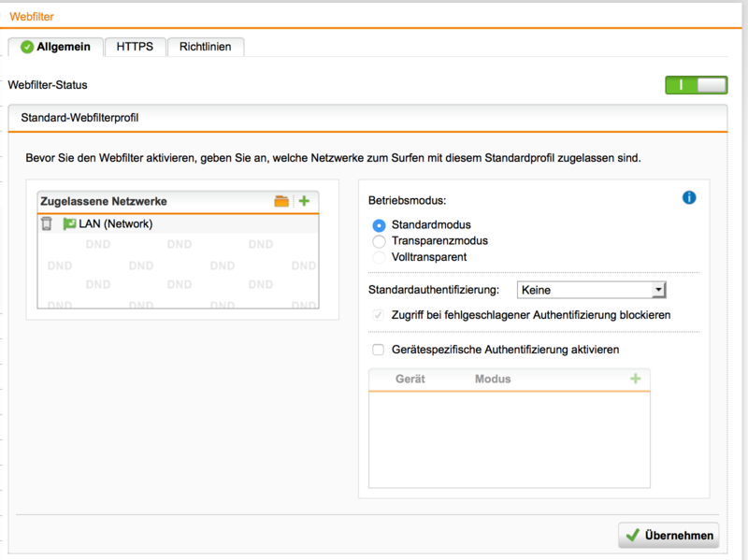Select the Standardmodus option
This screenshot has height=560, width=748.
378,224
